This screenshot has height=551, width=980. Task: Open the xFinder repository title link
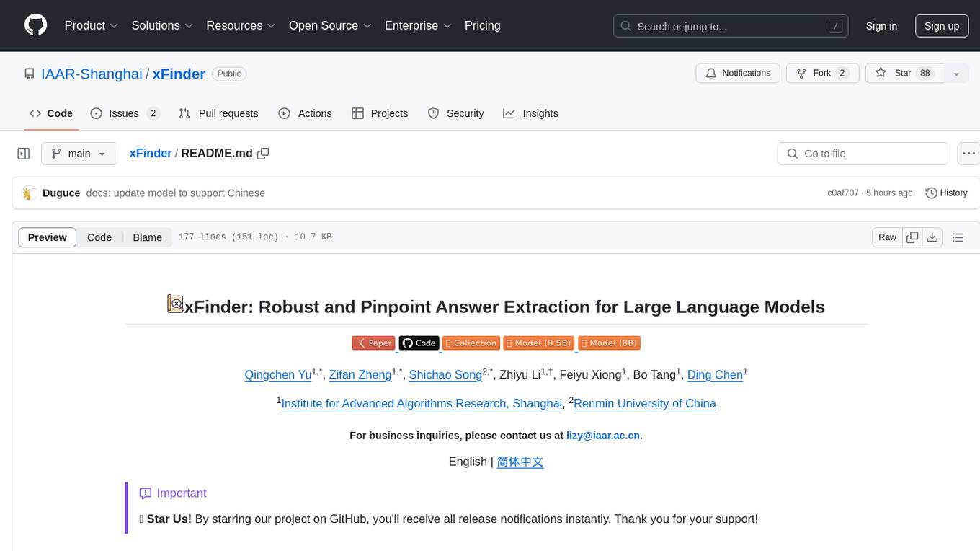pos(179,74)
